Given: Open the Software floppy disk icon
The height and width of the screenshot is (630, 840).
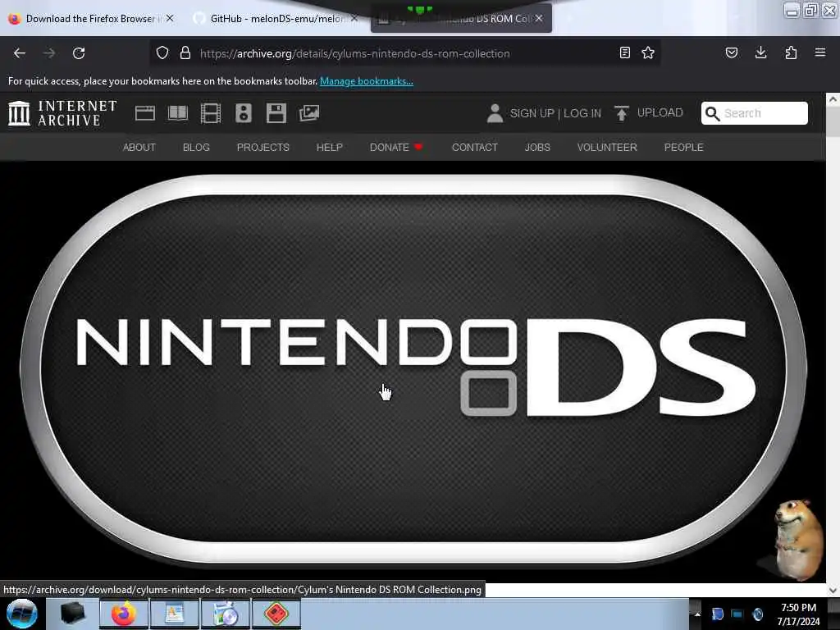Looking at the screenshot, I should click(x=276, y=113).
